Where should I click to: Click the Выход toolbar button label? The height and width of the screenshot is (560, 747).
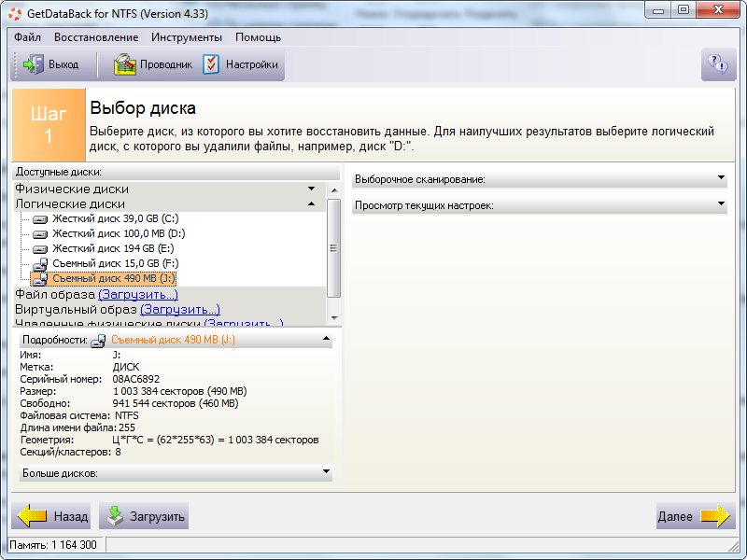63,64
